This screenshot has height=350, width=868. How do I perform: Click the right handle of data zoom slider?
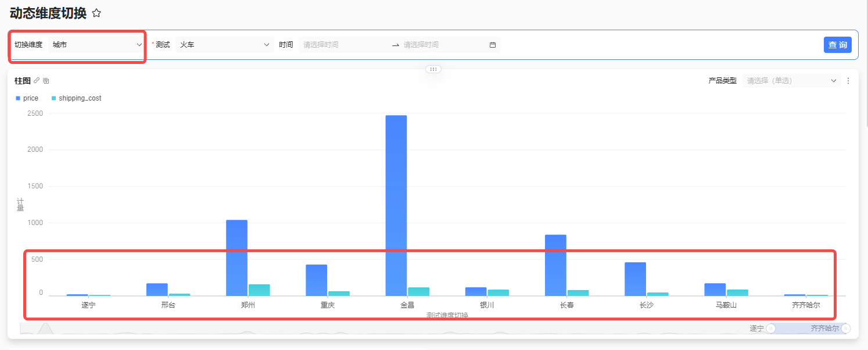coord(846,328)
